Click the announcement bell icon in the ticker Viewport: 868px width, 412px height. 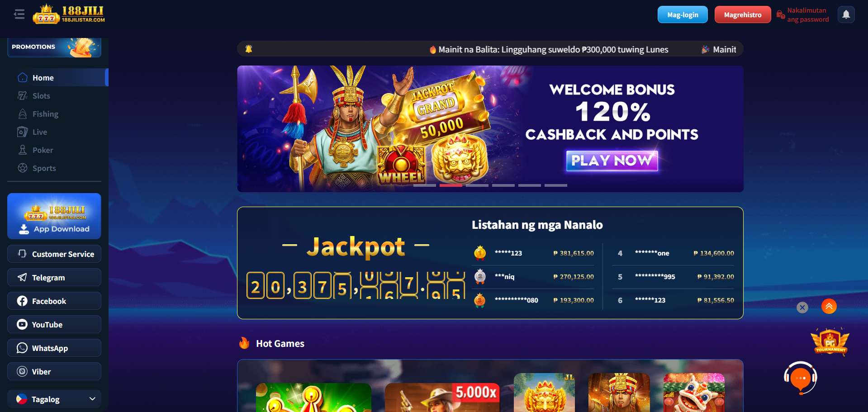[x=248, y=49]
